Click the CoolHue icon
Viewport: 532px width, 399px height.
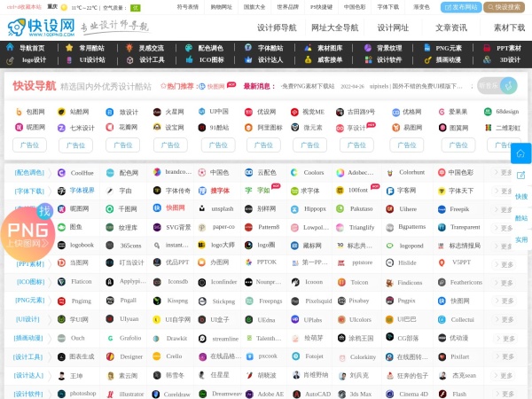(x=61, y=173)
